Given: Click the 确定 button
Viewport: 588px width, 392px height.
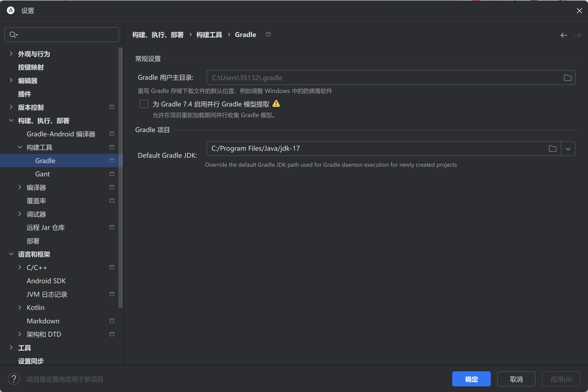Looking at the screenshot, I should [471, 379].
